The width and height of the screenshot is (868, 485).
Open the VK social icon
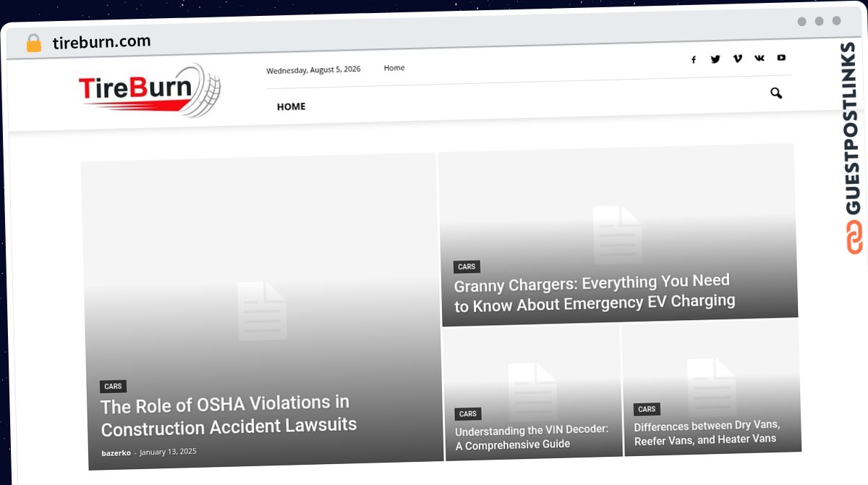tap(759, 58)
